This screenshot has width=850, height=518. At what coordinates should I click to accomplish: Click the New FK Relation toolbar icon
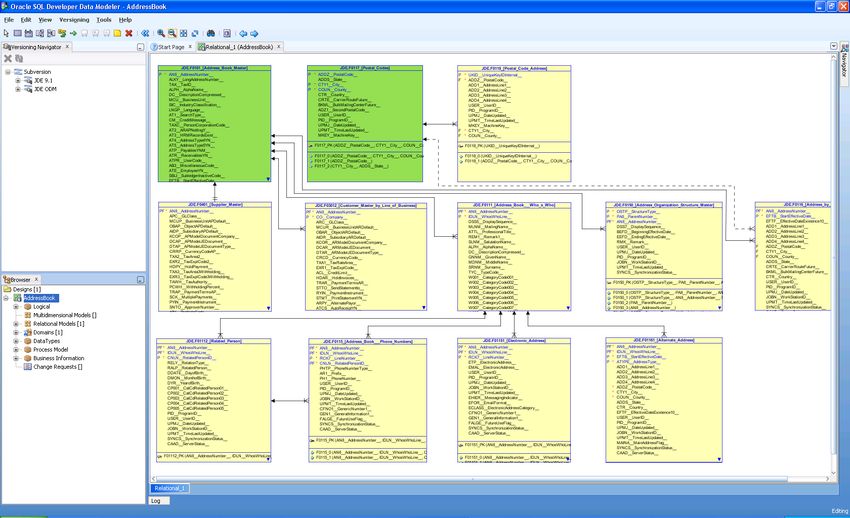pyautogui.click(x=62, y=34)
